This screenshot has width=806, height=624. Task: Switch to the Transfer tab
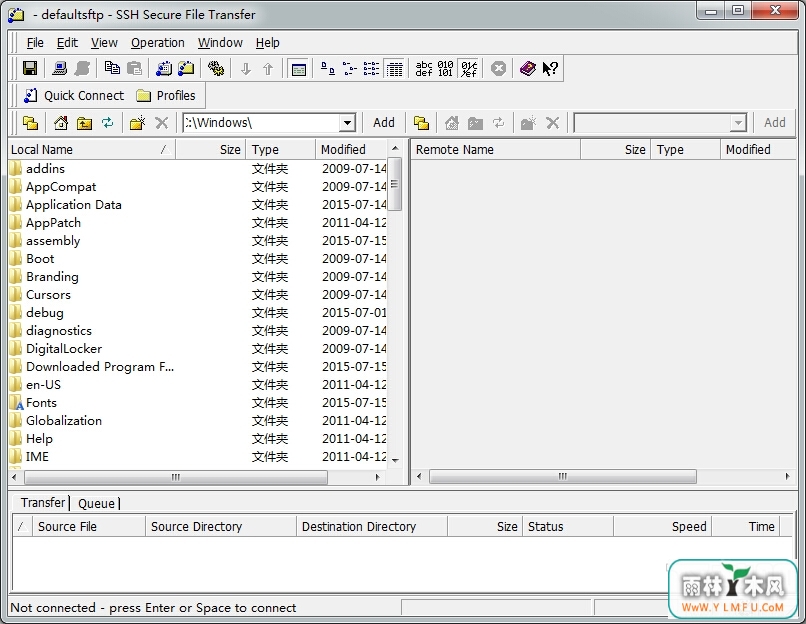pos(43,503)
